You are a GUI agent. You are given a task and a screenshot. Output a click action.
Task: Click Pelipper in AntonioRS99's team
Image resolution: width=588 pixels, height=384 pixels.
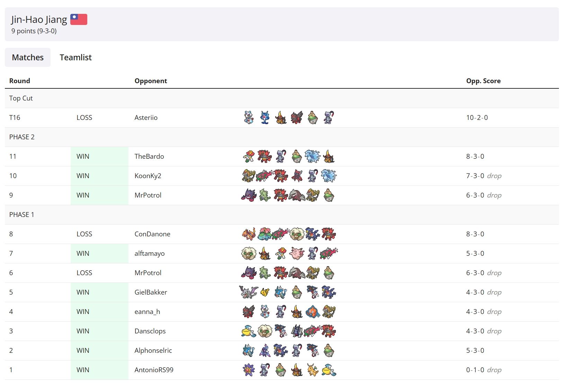pos(328,370)
